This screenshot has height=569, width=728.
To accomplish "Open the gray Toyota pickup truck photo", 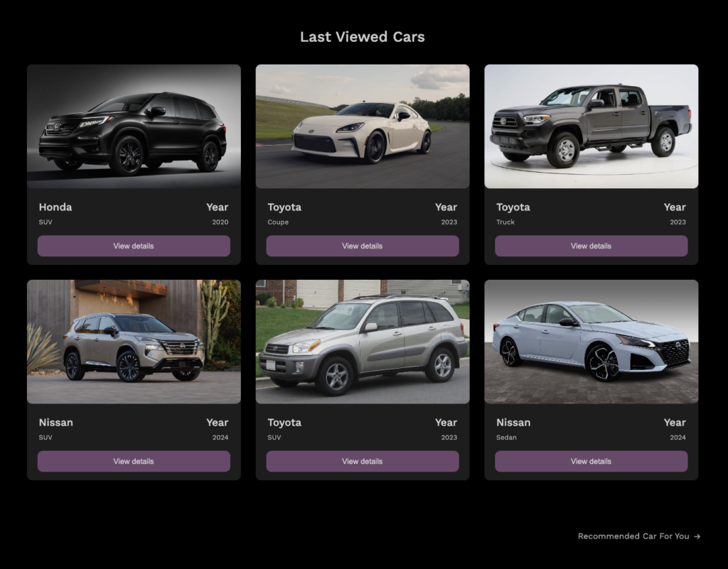I will (591, 126).
